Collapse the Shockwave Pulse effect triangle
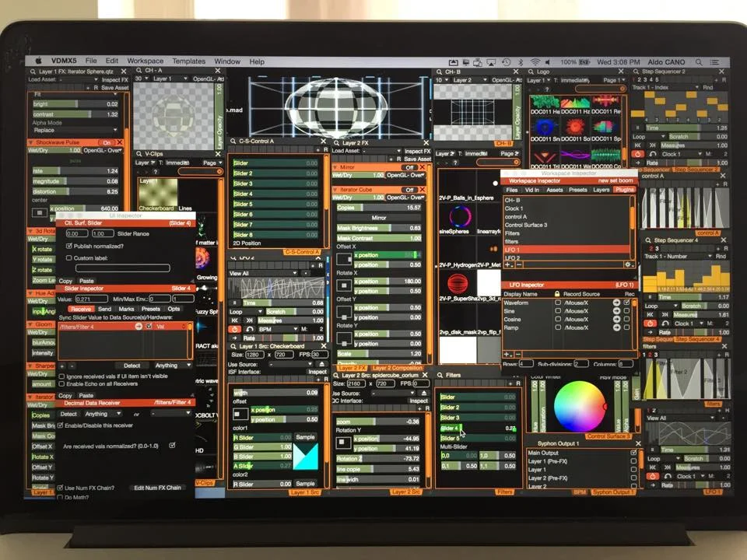Image resolution: width=747 pixels, height=560 pixels. (x=30, y=142)
